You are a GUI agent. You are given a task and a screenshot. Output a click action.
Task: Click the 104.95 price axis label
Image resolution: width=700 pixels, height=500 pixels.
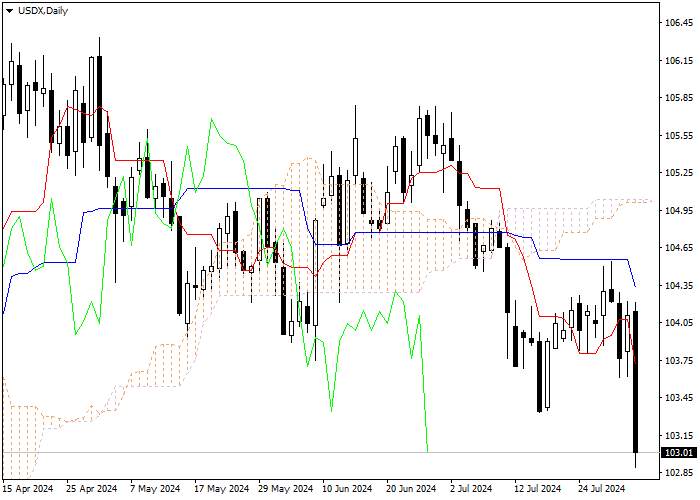pos(679,210)
